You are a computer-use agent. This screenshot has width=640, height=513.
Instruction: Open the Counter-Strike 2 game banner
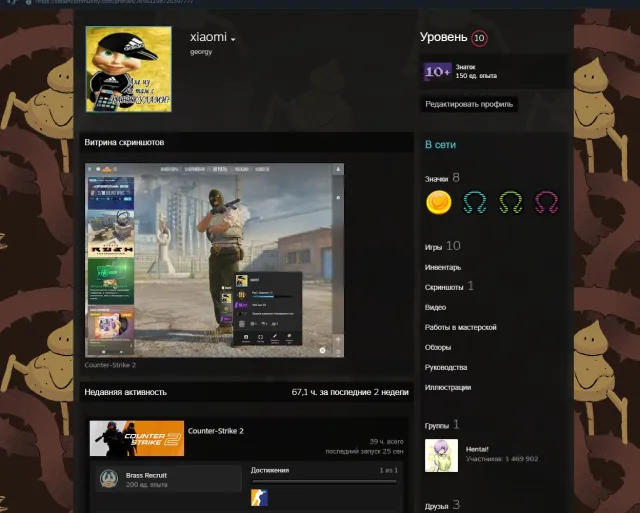[x=137, y=438]
